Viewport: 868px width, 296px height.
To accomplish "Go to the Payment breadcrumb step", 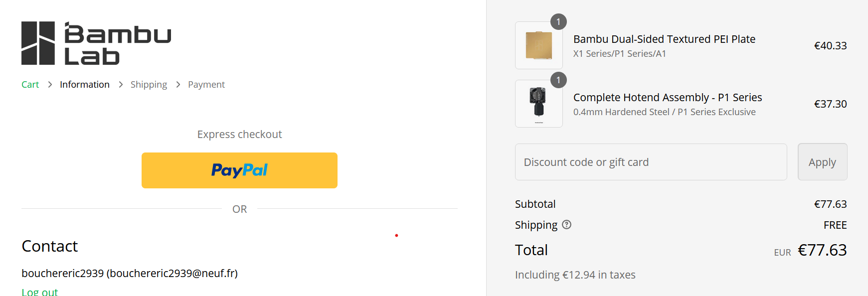I will (206, 85).
